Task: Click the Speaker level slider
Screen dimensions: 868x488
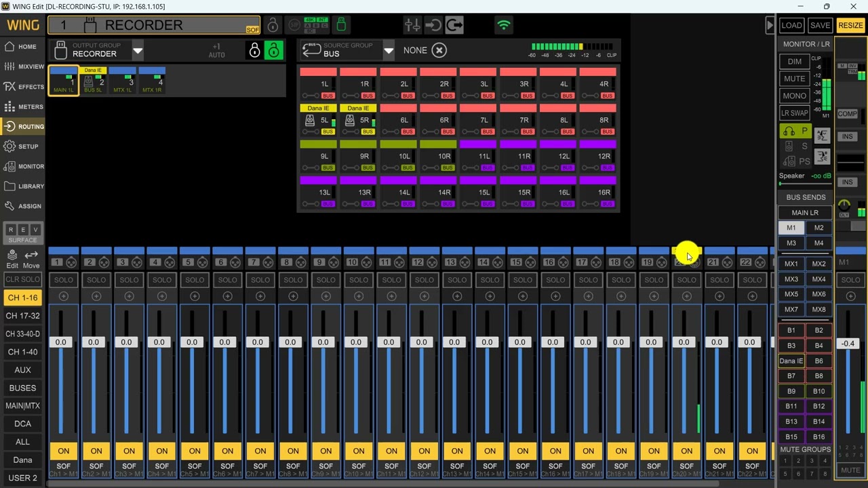Action: click(804, 184)
